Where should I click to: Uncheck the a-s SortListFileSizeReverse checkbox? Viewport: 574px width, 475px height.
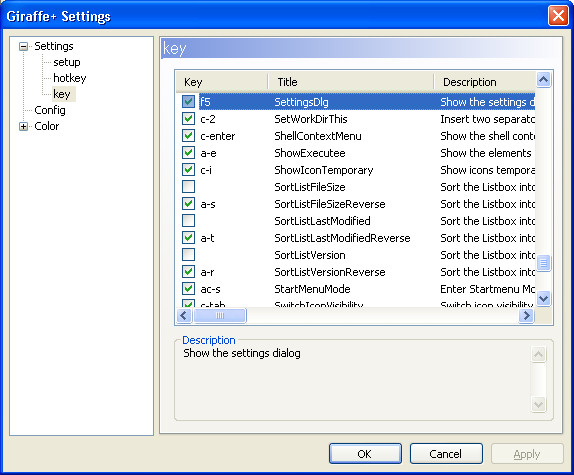click(189, 204)
